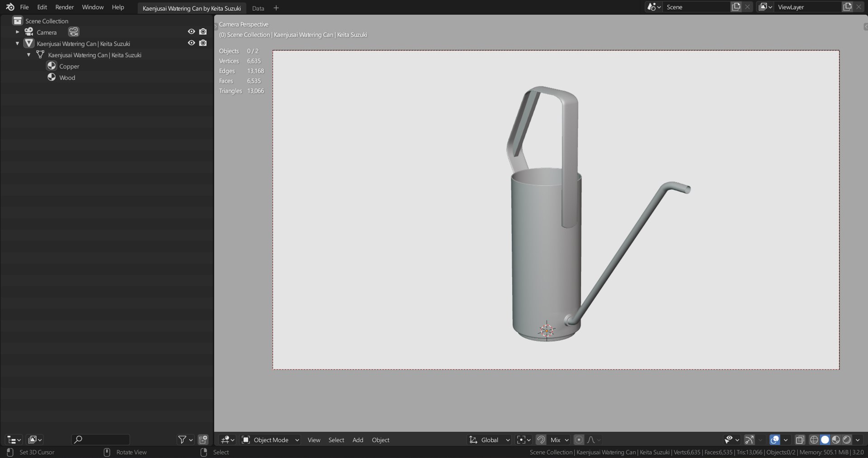Open the viewport Select menu
Image resolution: width=868 pixels, height=458 pixels.
[336, 440]
